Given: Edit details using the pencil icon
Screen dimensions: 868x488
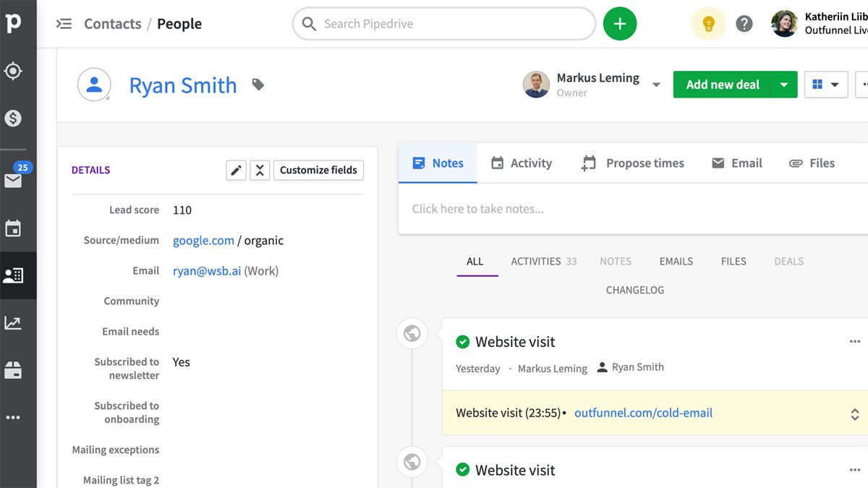Looking at the screenshot, I should (236, 170).
